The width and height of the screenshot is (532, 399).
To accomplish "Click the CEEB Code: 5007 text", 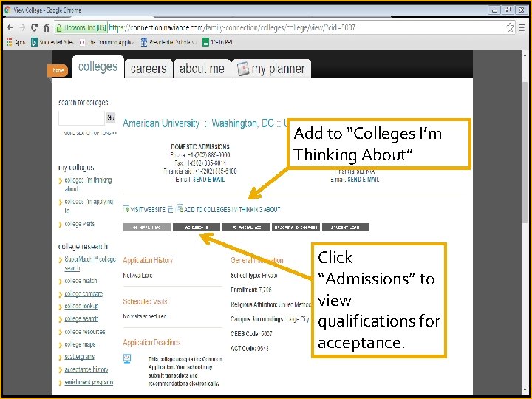I will [251, 334].
